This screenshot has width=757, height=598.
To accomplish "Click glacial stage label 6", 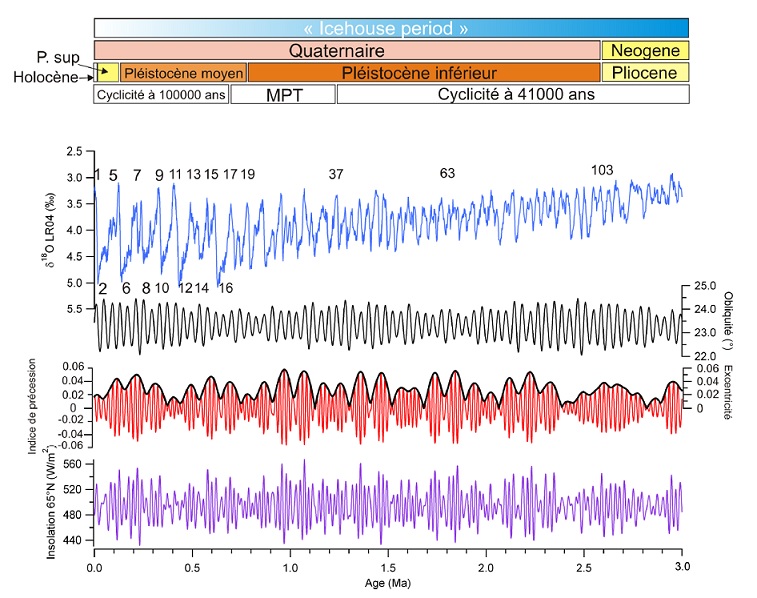I will point(126,289).
